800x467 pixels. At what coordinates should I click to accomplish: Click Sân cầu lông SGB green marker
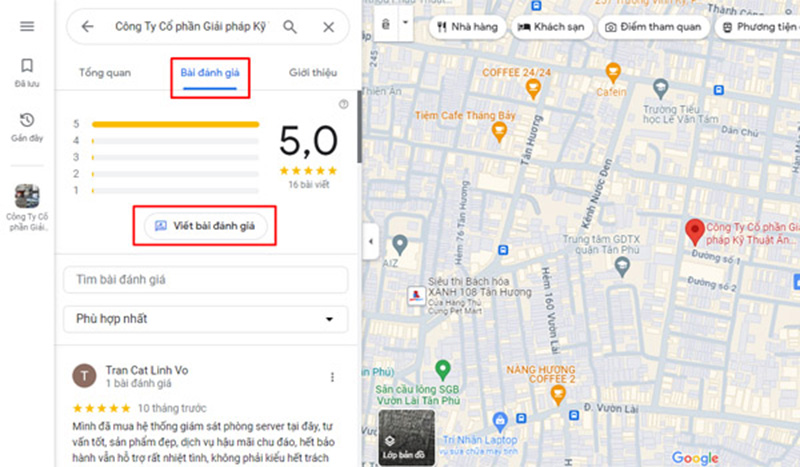pos(442,370)
